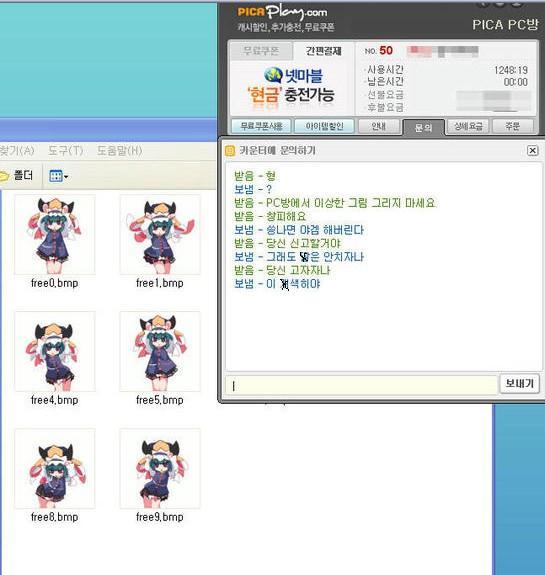
Task: Click the free1.bmp file name
Action: coord(160,283)
